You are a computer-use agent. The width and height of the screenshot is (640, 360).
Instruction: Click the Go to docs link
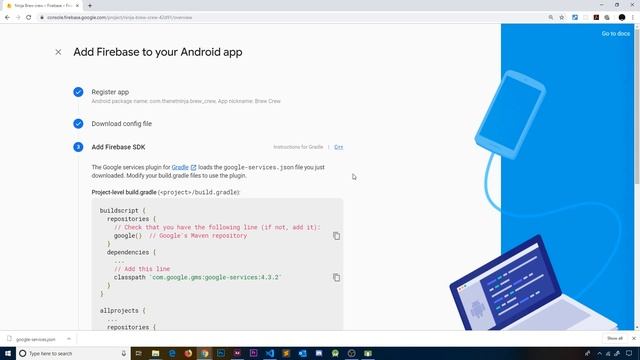[x=616, y=33]
